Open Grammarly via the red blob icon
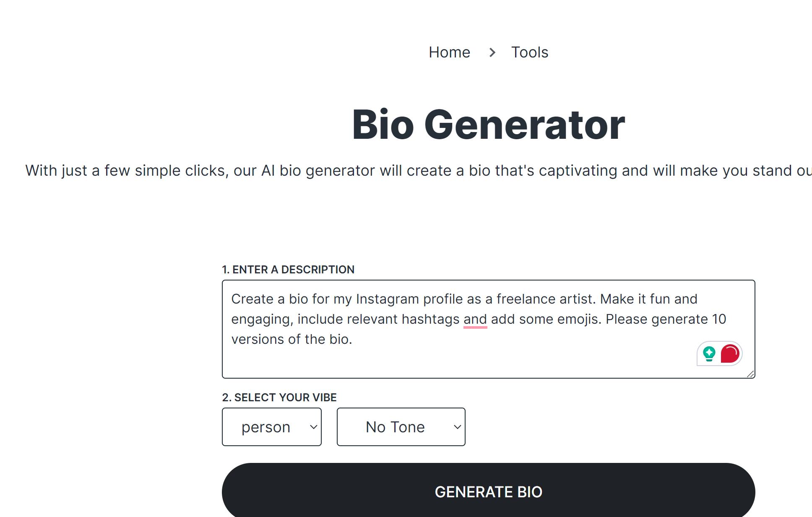Viewport: 812px width, 517px height. pos(730,354)
